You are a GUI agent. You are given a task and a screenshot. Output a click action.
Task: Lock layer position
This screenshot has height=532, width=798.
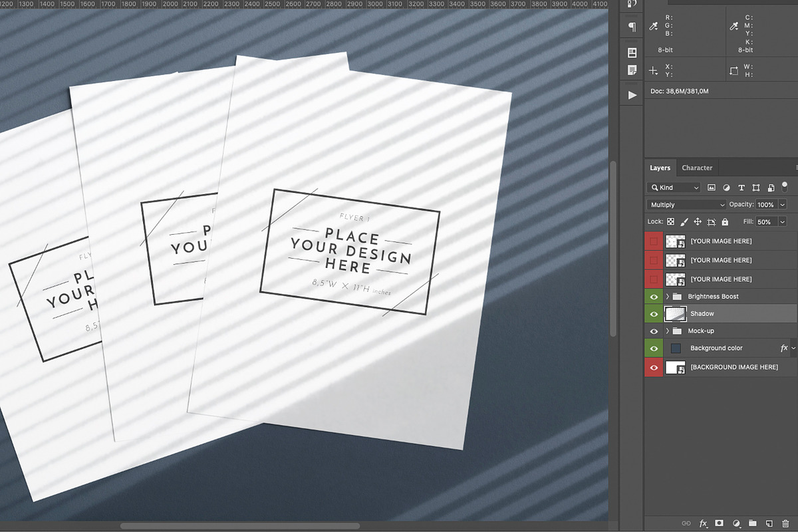[x=698, y=221]
